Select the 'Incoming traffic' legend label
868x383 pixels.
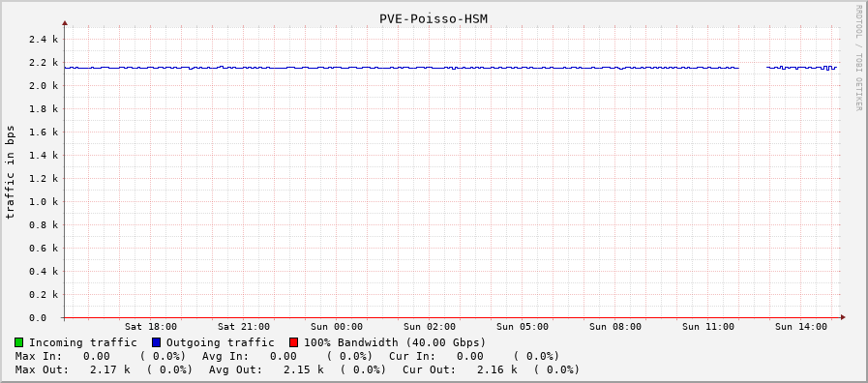coord(83,342)
